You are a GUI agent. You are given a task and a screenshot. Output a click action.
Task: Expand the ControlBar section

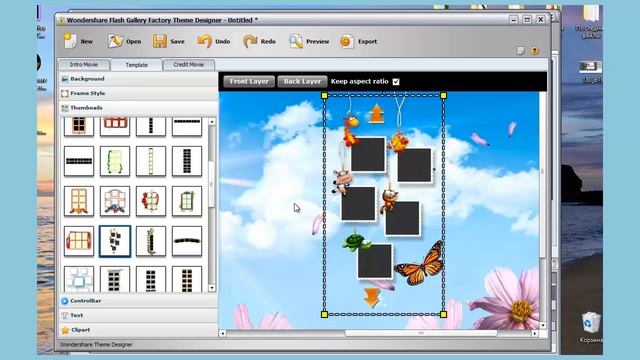coord(138,301)
